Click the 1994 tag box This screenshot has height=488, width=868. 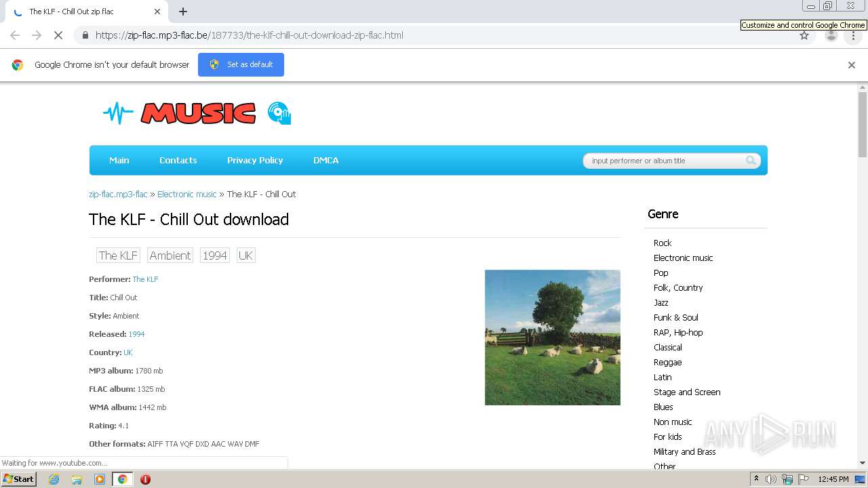(x=215, y=256)
